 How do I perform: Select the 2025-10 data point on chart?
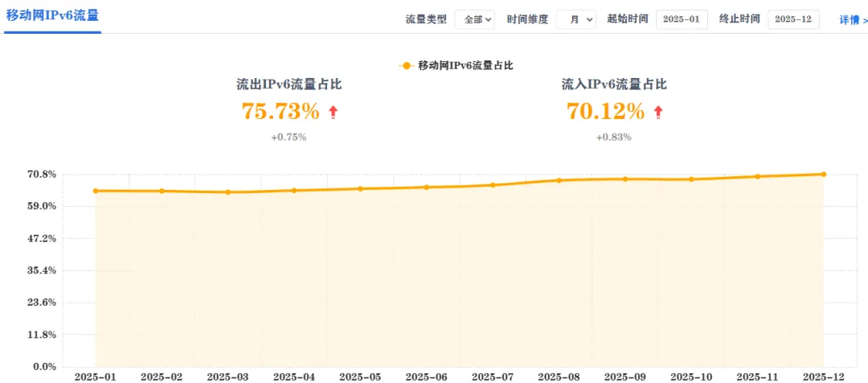pyautogui.click(x=691, y=179)
